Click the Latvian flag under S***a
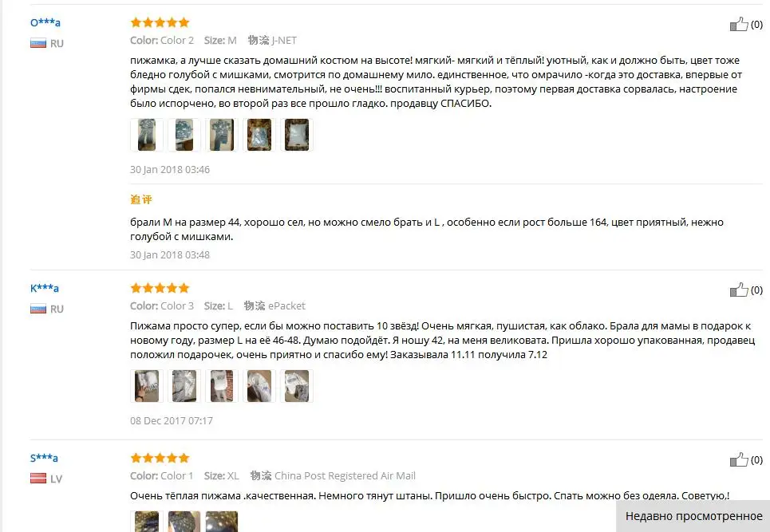Viewport: 770px width, 532px height. point(38,479)
